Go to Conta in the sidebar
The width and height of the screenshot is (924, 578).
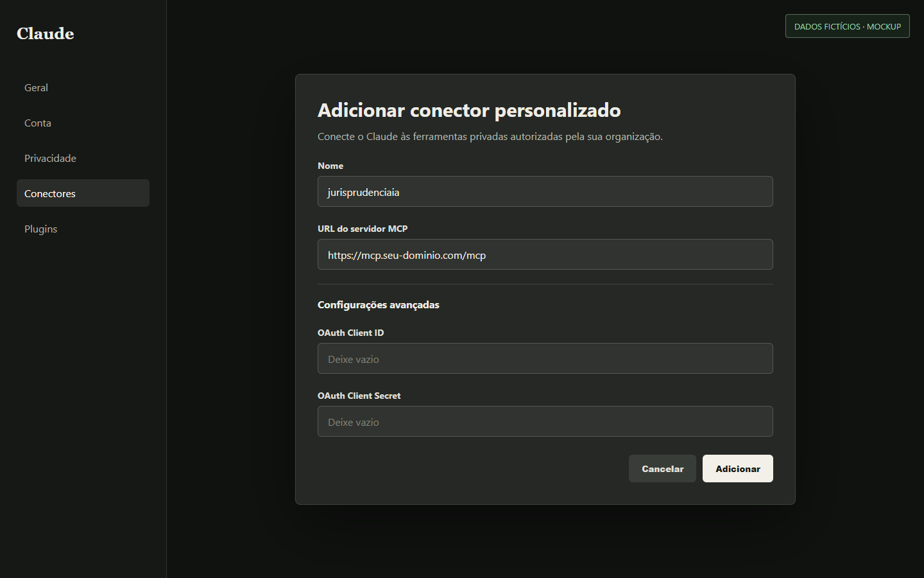[x=83, y=123]
